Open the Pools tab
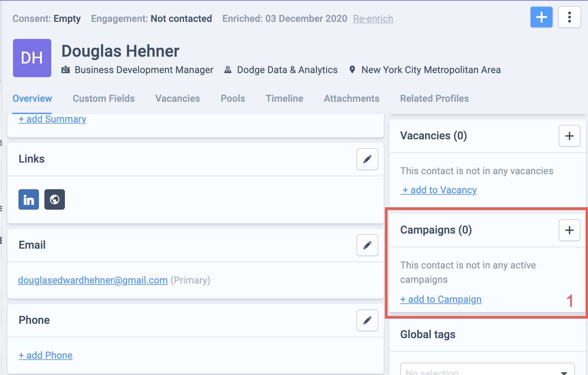Screen dimensions: 588x375 [x=233, y=99]
